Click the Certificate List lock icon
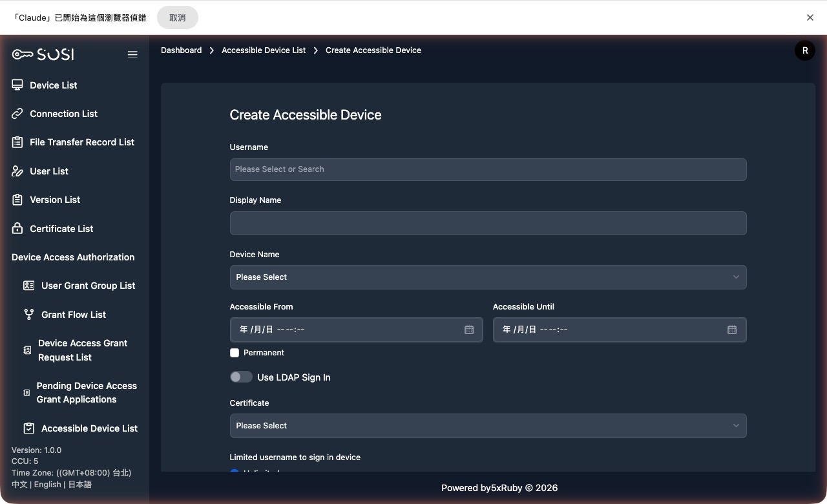 17,228
